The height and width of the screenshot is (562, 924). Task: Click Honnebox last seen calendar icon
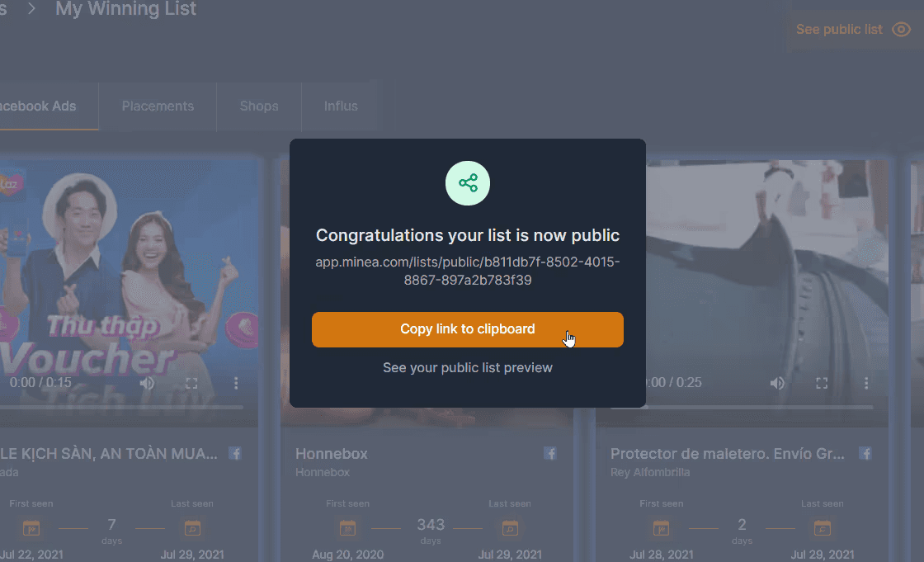pyautogui.click(x=511, y=528)
